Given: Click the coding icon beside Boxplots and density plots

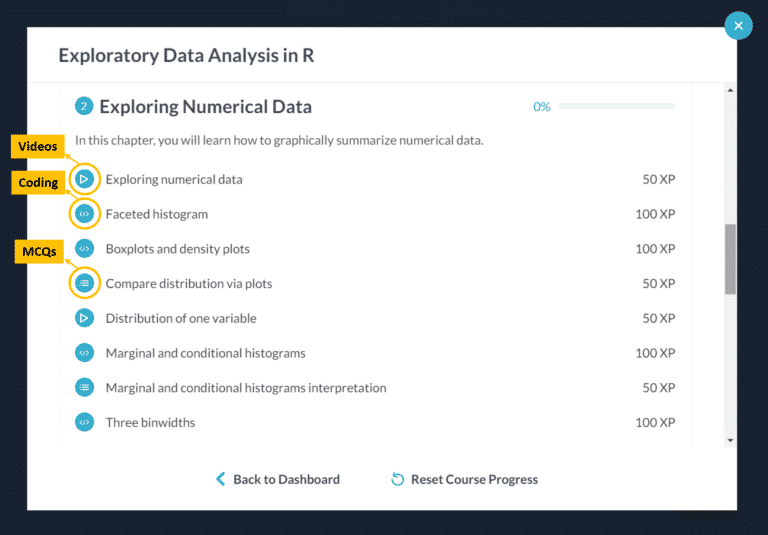Looking at the screenshot, I should click(84, 249).
